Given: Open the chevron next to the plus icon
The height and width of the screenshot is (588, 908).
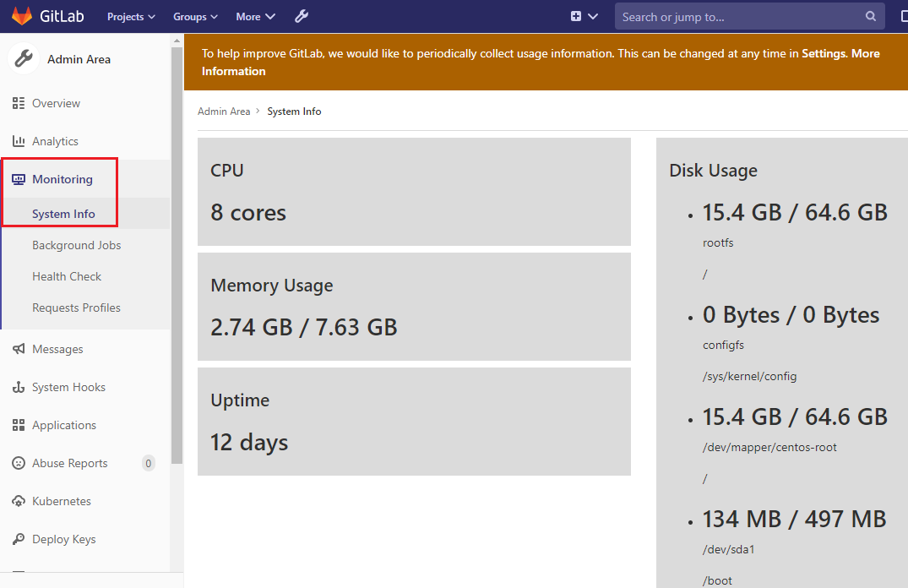Looking at the screenshot, I should [x=593, y=16].
